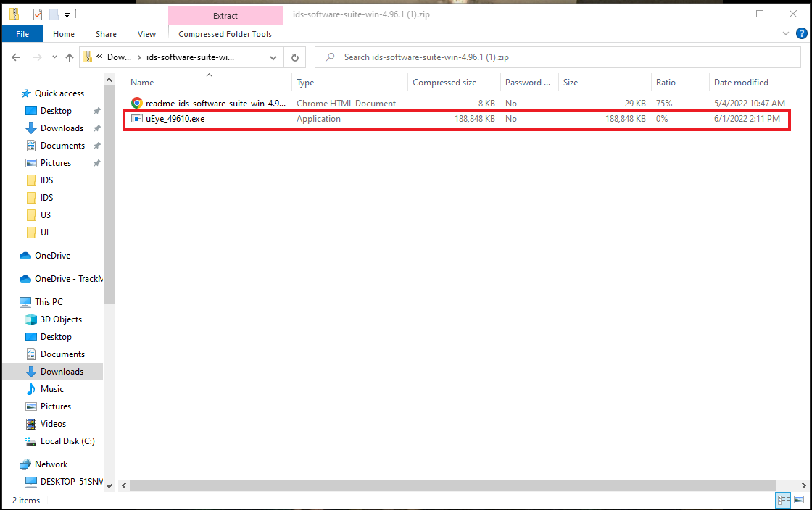
Task: Open Local Disk (C:)
Action: tap(67, 441)
